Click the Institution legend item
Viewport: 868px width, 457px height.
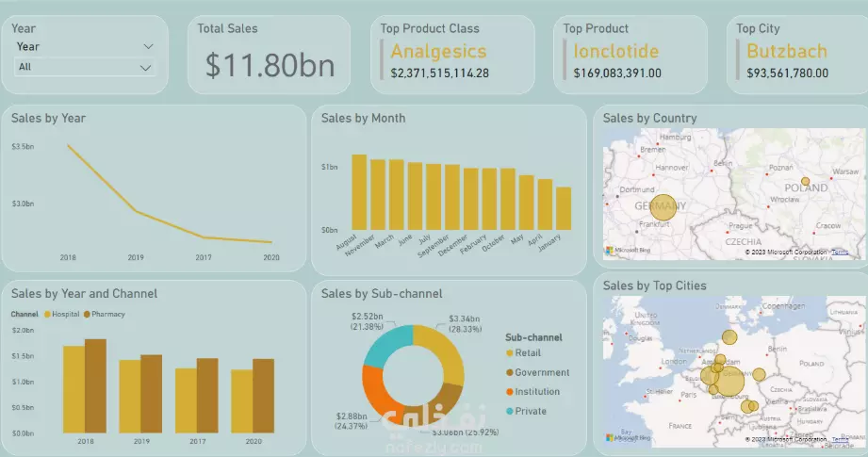tap(532, 392)
